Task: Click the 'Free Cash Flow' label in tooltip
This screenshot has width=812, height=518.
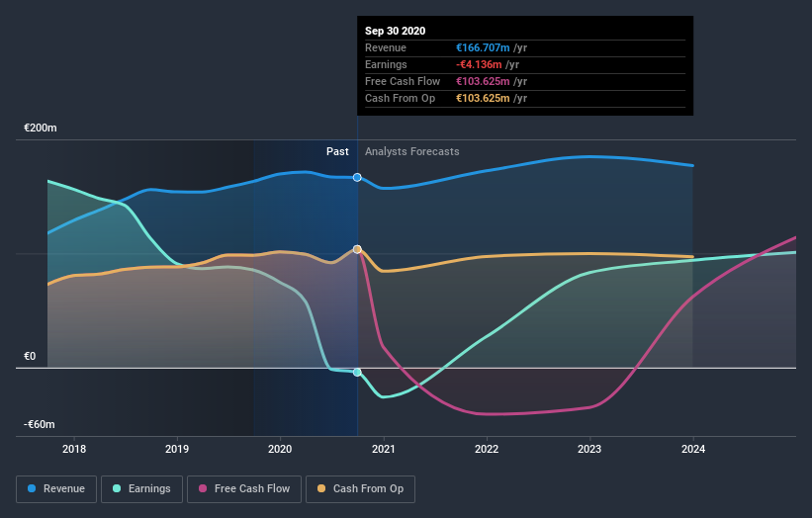Action: coord(403,81)
